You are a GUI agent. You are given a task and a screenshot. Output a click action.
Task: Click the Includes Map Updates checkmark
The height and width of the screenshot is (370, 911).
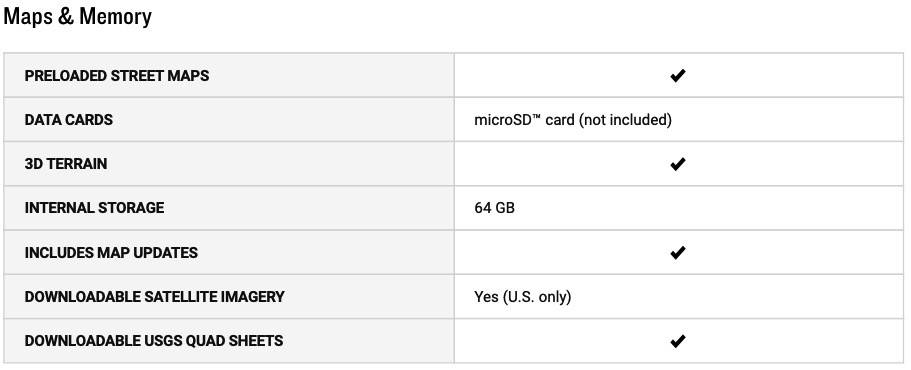(x=677, y=253)
